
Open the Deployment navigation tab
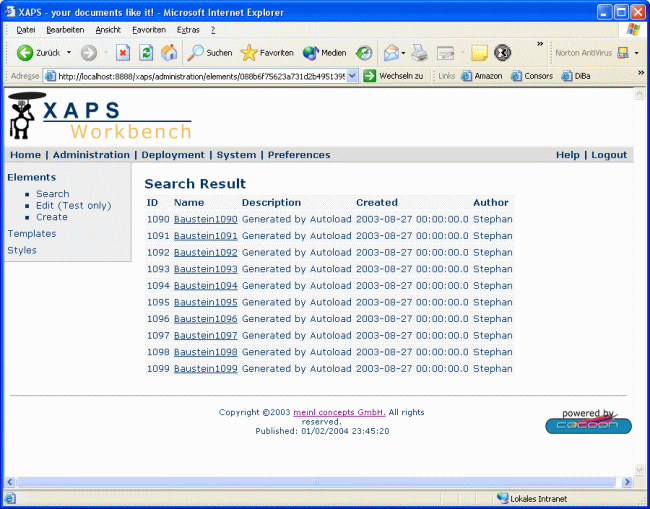173,155
